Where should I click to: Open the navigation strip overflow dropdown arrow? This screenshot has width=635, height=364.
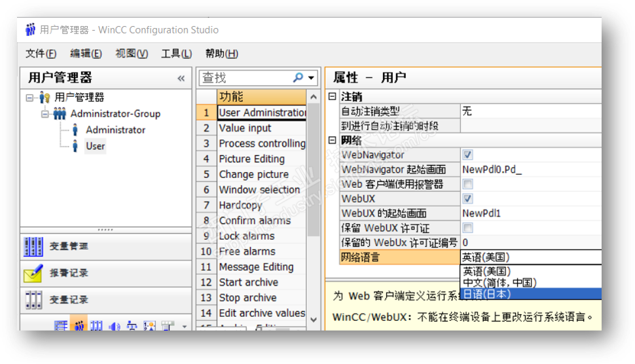pyautogui.click(x=184, y=326)
